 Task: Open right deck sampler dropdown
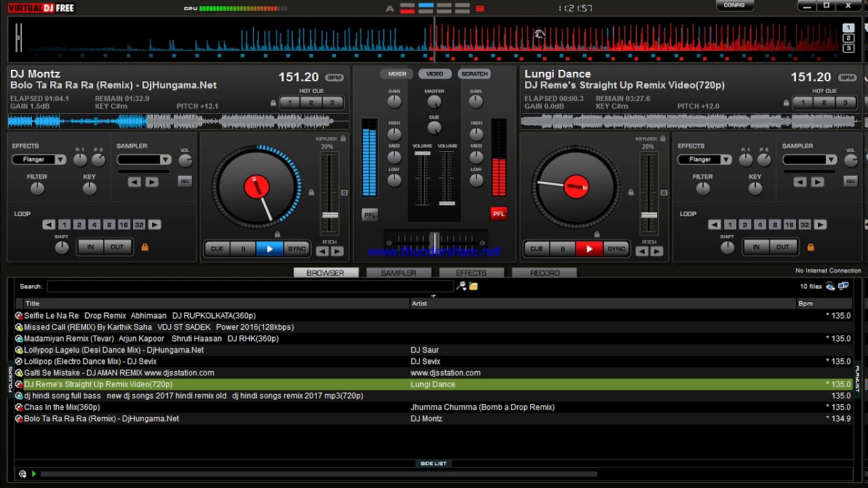(x=831, y=160)
